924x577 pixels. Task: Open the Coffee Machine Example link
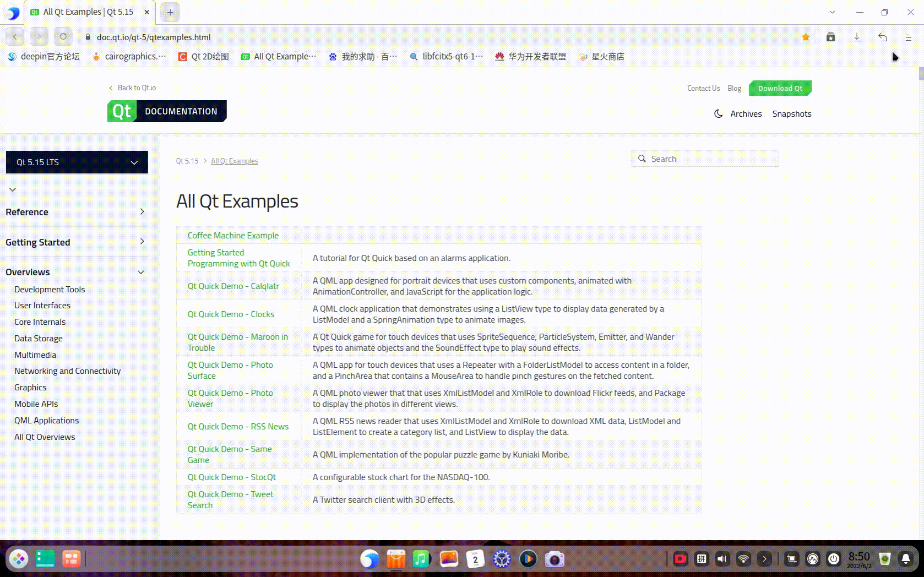pyautogui.click(x=233, y=235)
